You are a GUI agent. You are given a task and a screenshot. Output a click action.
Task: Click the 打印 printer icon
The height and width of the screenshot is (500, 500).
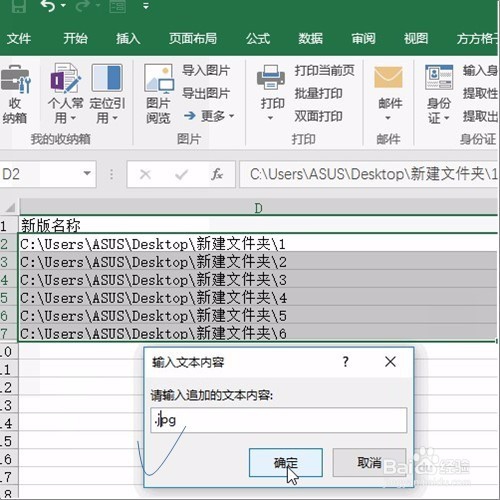pos(271,77)
